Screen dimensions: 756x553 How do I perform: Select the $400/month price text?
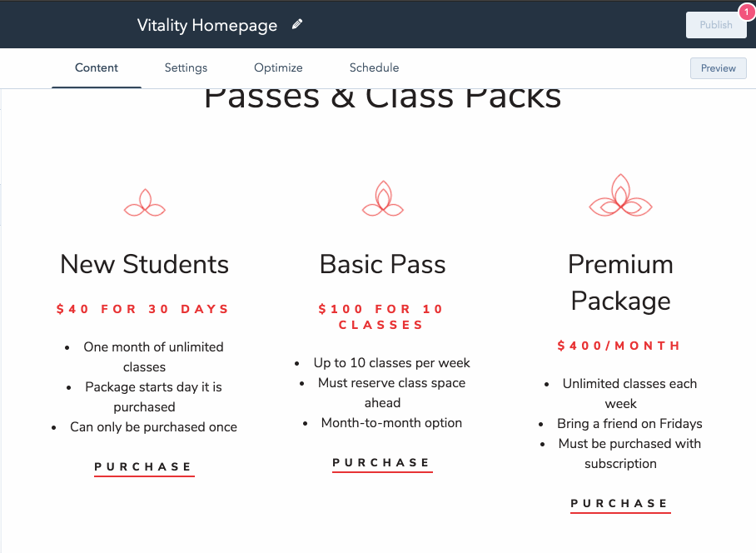tap(619, 346)
